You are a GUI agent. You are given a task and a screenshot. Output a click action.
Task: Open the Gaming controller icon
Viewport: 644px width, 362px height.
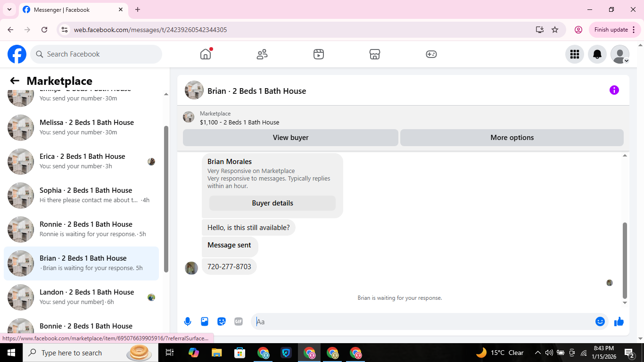click(x=431, y=54)
